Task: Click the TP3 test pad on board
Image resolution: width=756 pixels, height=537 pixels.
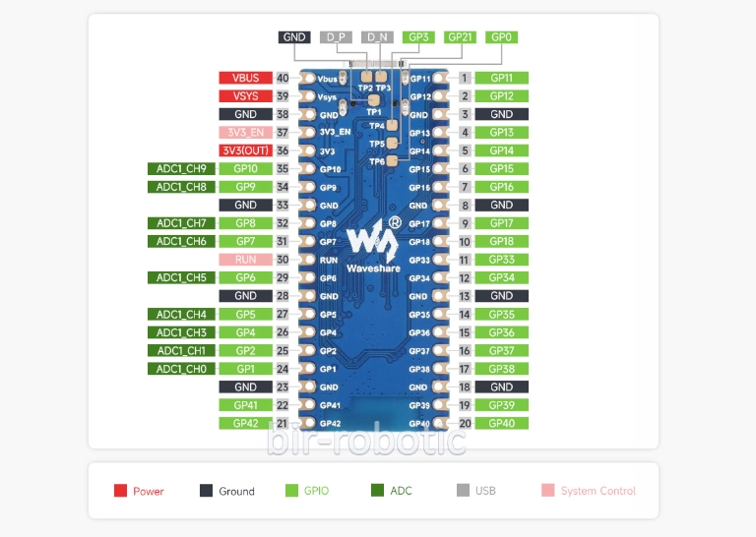Action: click(381, 77)
